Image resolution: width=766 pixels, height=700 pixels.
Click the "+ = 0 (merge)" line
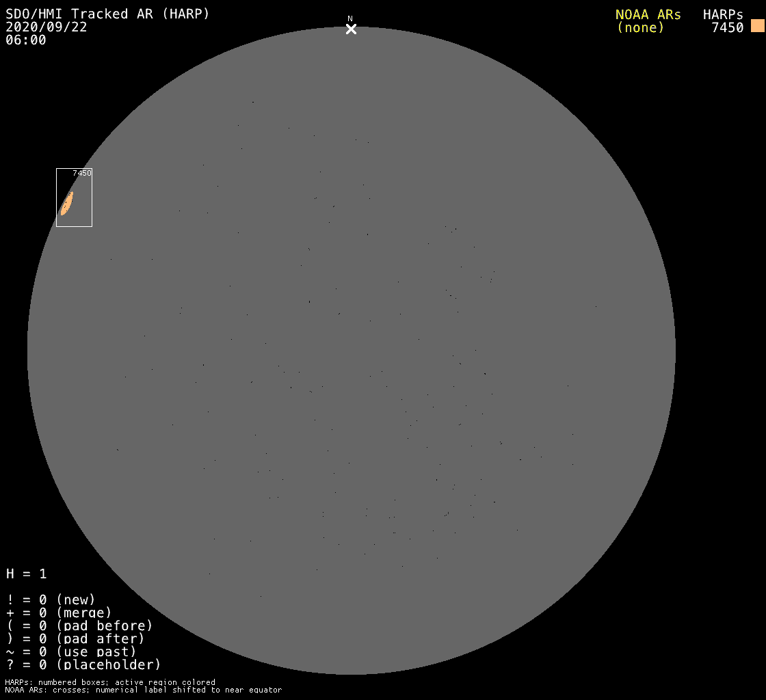coord(59,612)
